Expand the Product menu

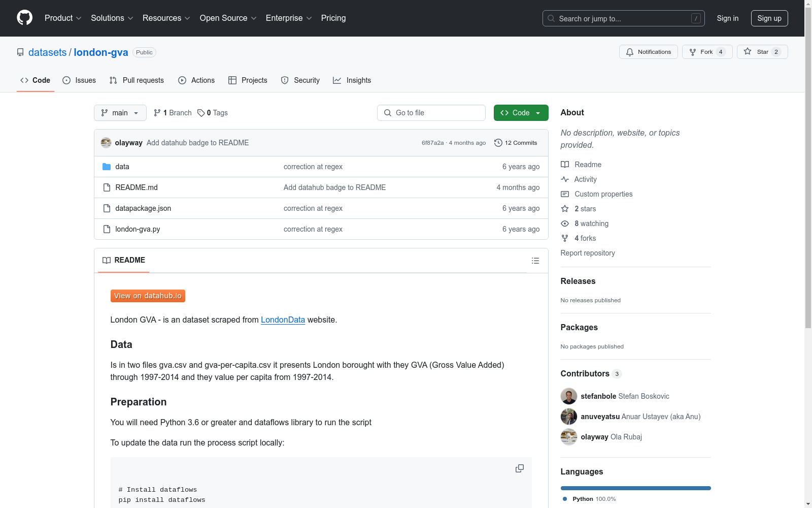pyautogui.click(x=63, y=18)
